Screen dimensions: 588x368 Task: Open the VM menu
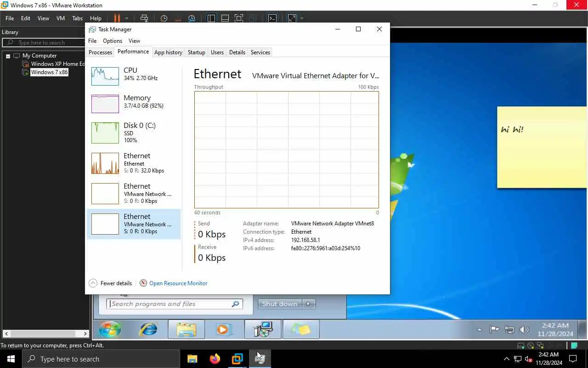coord(61,18)
